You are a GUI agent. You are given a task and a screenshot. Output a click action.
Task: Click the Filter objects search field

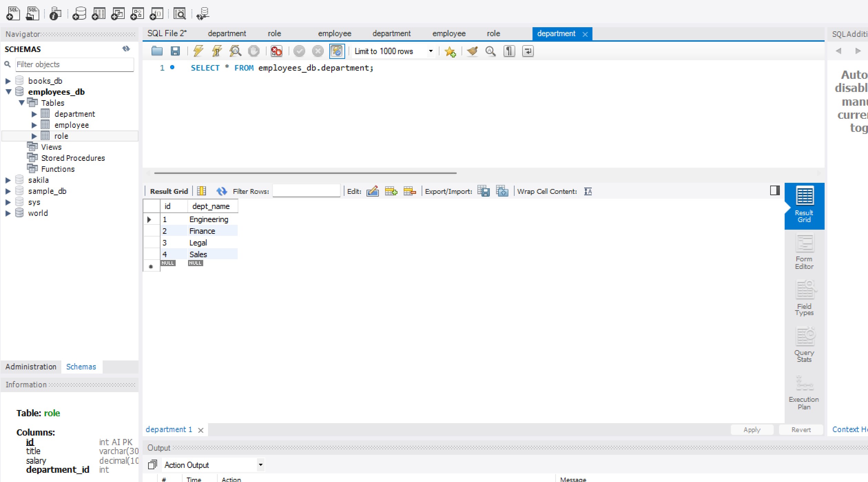click(74, 64)
